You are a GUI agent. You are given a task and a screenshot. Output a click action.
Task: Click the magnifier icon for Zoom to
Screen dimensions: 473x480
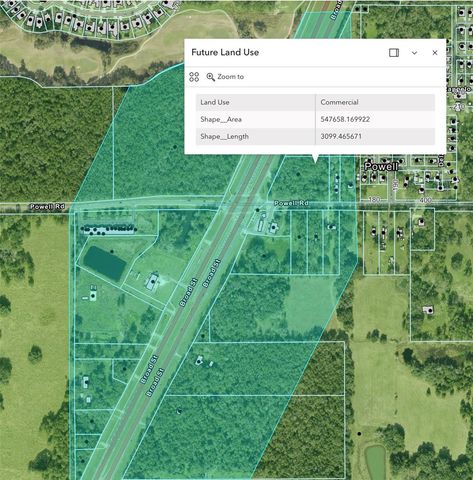pyautogui.click(x=210, y=77)
